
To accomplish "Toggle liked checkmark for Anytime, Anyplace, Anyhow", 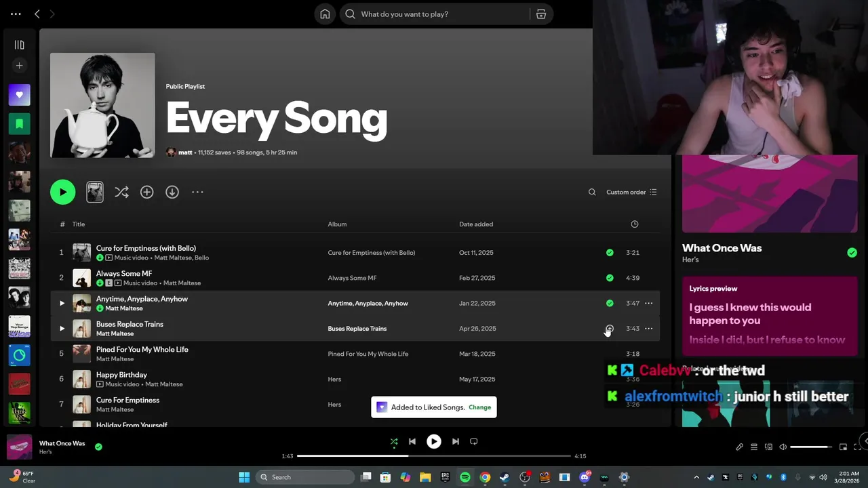I will coord(610,303).
